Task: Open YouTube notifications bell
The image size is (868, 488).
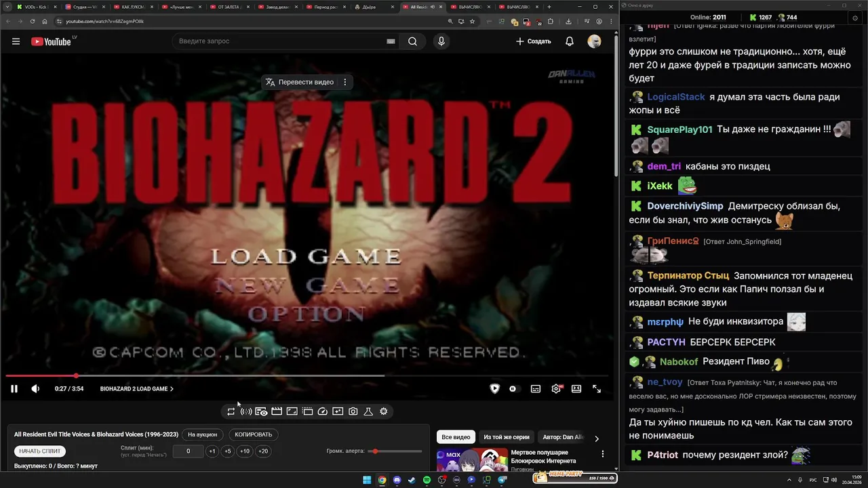Action: (570, 41)
